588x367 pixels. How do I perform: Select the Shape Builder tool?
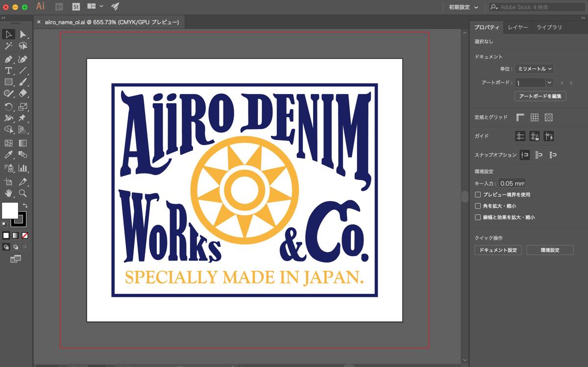click(8, 130)
